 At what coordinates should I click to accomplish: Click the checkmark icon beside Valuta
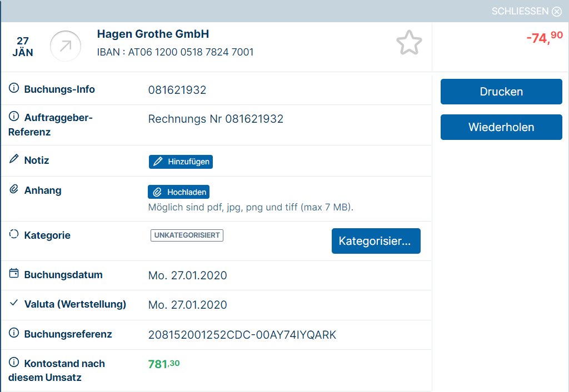coord(14,303)
